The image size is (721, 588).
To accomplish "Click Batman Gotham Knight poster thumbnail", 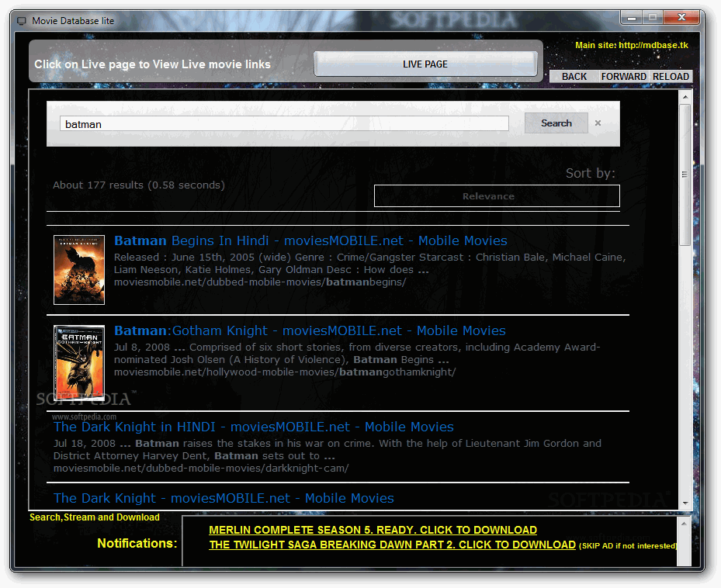I will [79, 362].
